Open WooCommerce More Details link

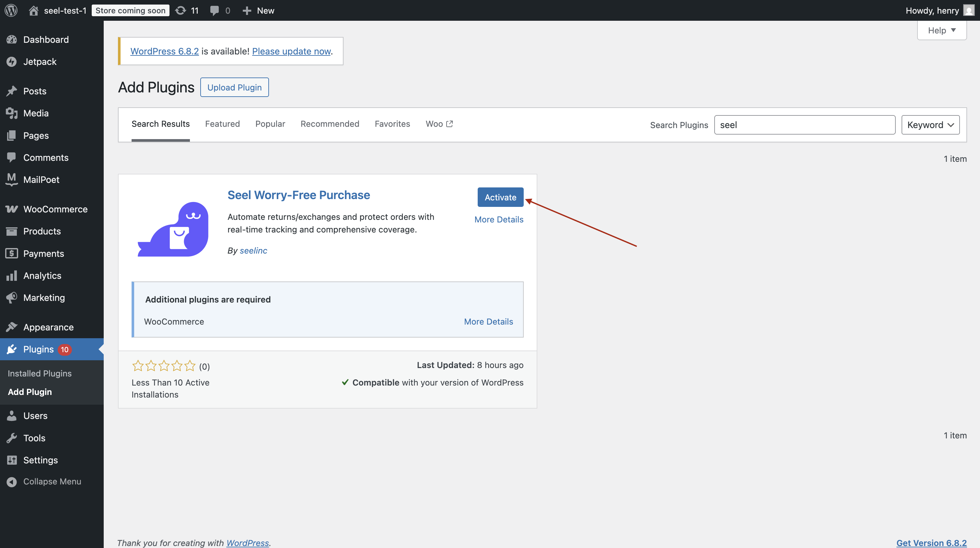[488, 322]
